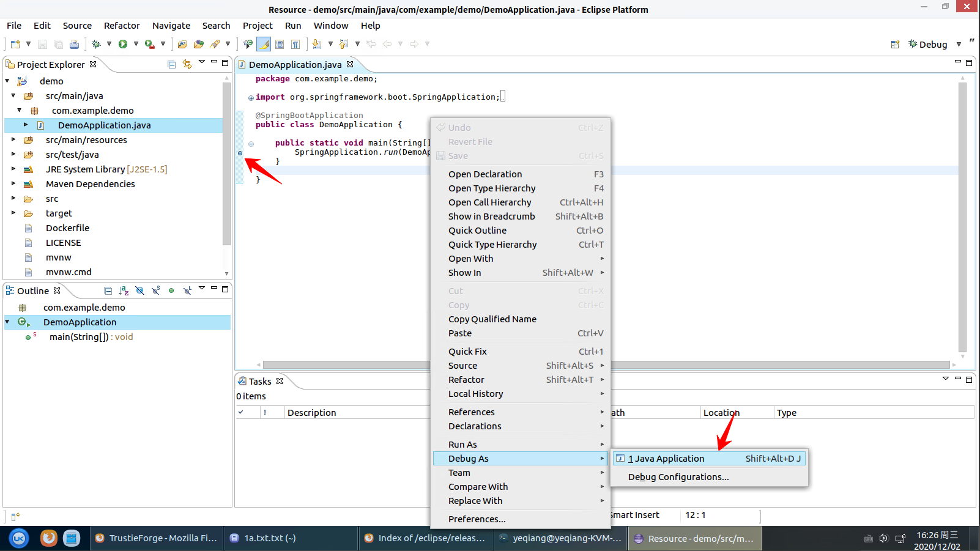Image resolution: width=980 pixels, height=551 pixels.
Task: Click the Previous Annotation toolbar icon
Action: (x=343, y=44)
